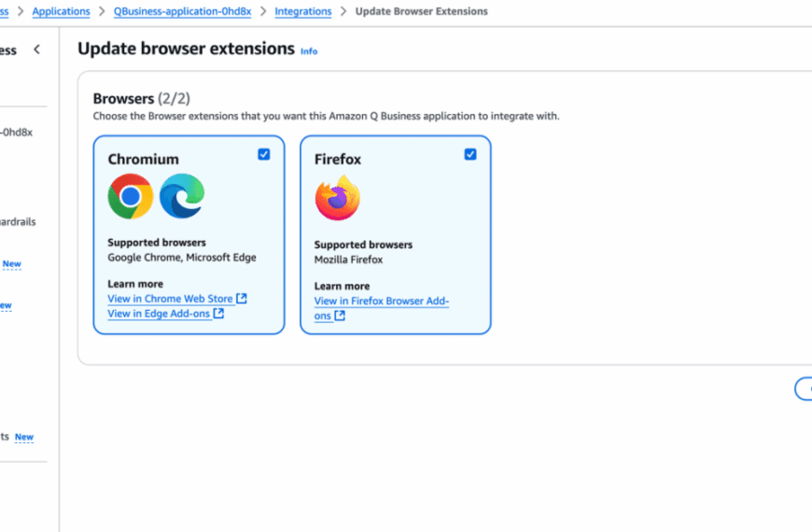Collapse the left navigation sidebar arrow

point(36,49)
